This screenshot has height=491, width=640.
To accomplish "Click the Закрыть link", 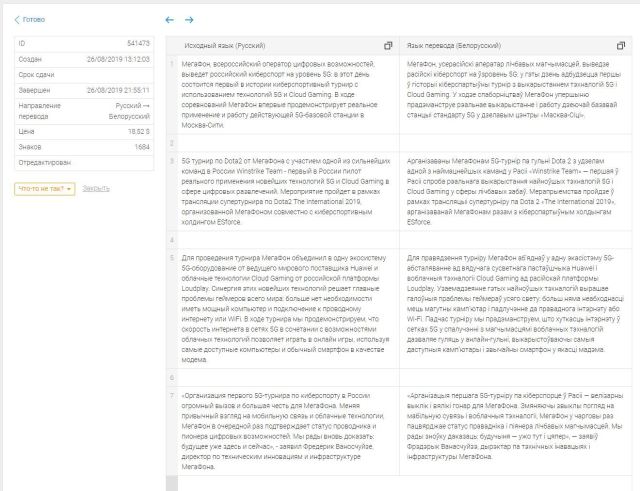I will pyautogui.click(x=96, y=189).
